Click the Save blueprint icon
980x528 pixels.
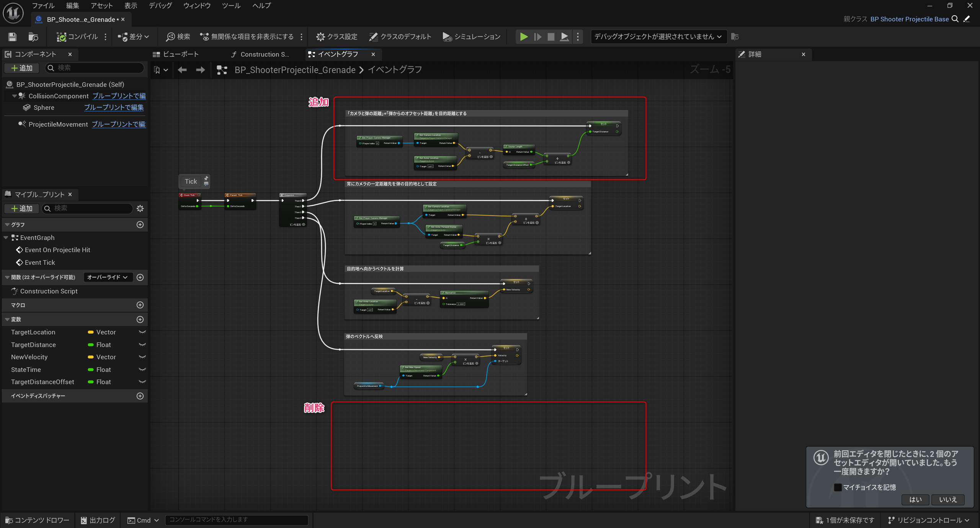point(12,37)
